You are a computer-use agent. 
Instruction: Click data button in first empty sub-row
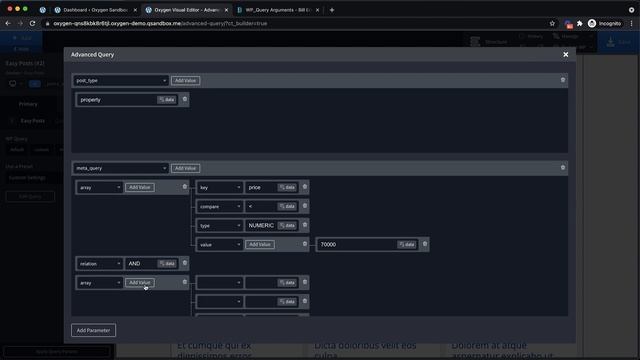[287, 282]
